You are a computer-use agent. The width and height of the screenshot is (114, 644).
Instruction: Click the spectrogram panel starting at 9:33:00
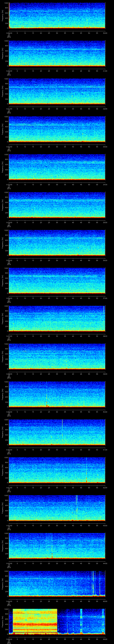57,167
